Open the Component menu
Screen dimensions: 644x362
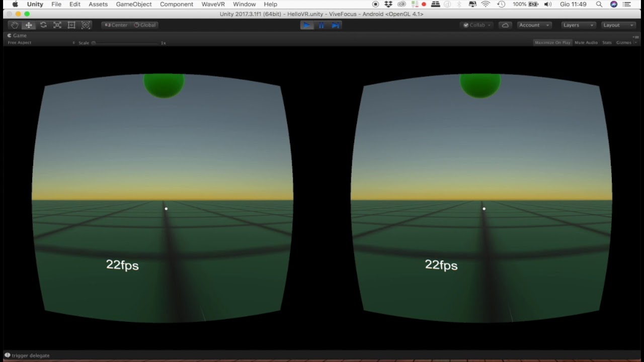[177, 4]
